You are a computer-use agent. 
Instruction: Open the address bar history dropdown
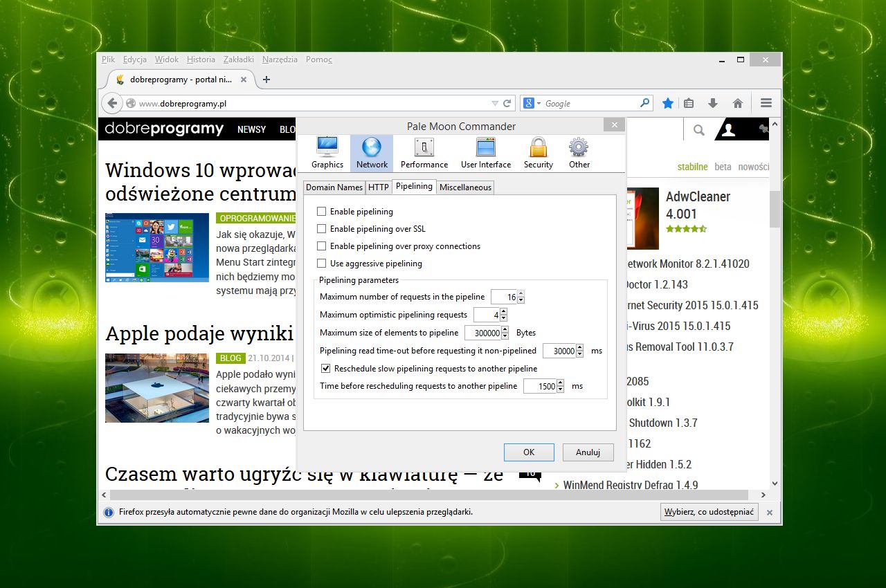(x=494, y=104)
